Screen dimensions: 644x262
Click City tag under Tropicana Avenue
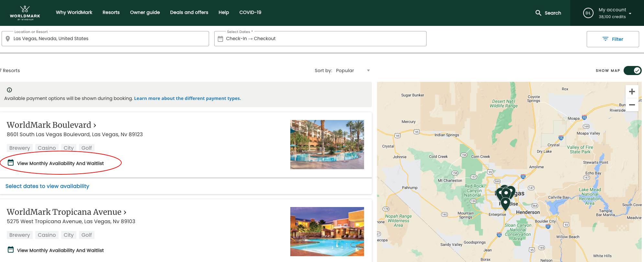tap(69, 235)
